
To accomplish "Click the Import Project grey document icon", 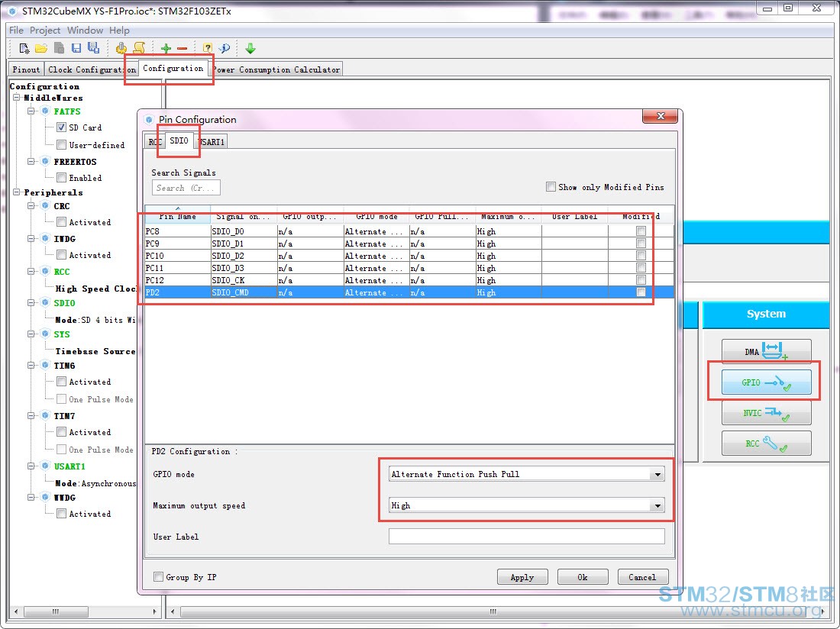I will (x=59, y=48).
